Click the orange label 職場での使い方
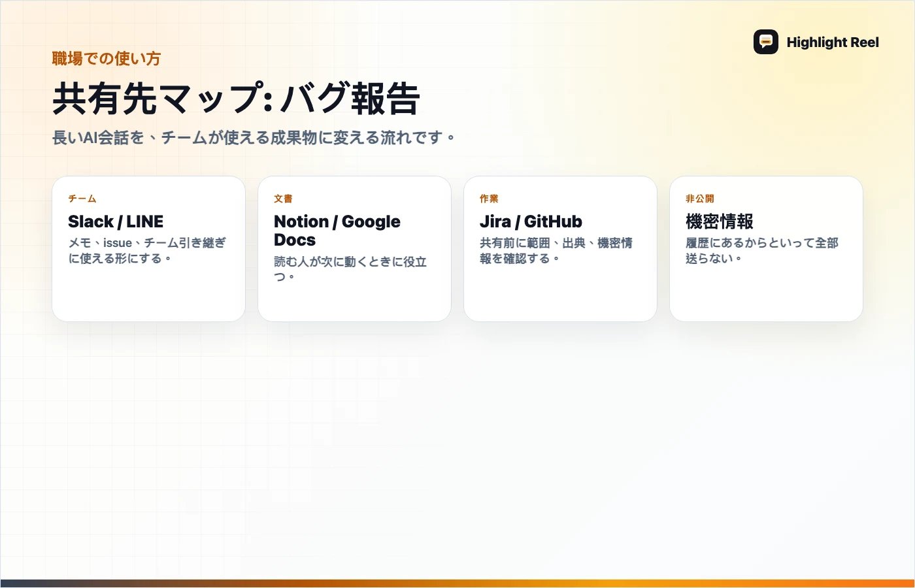 click(106, 59)
